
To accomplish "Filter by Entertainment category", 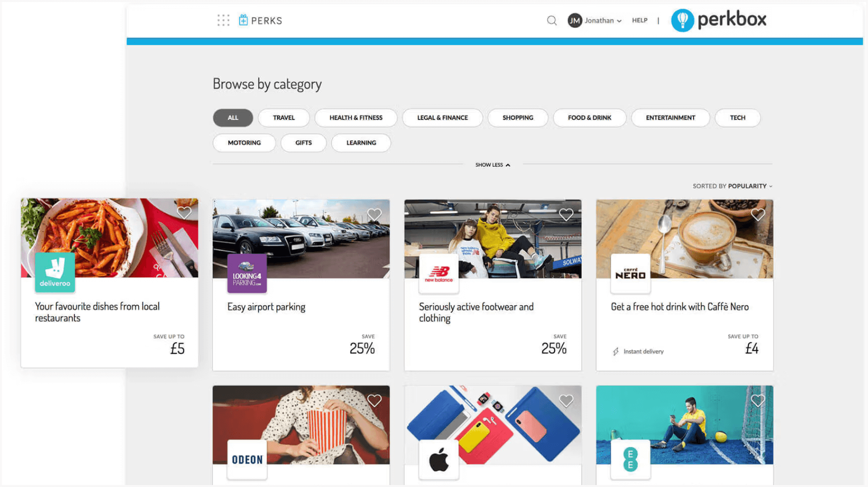I will 671,118.
